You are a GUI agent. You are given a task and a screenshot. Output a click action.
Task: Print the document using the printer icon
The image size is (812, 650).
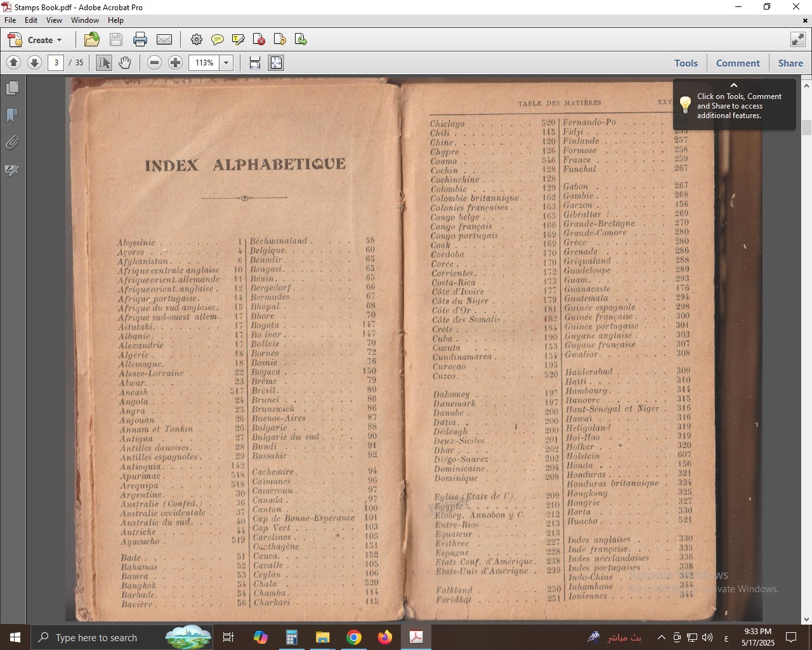140,39
